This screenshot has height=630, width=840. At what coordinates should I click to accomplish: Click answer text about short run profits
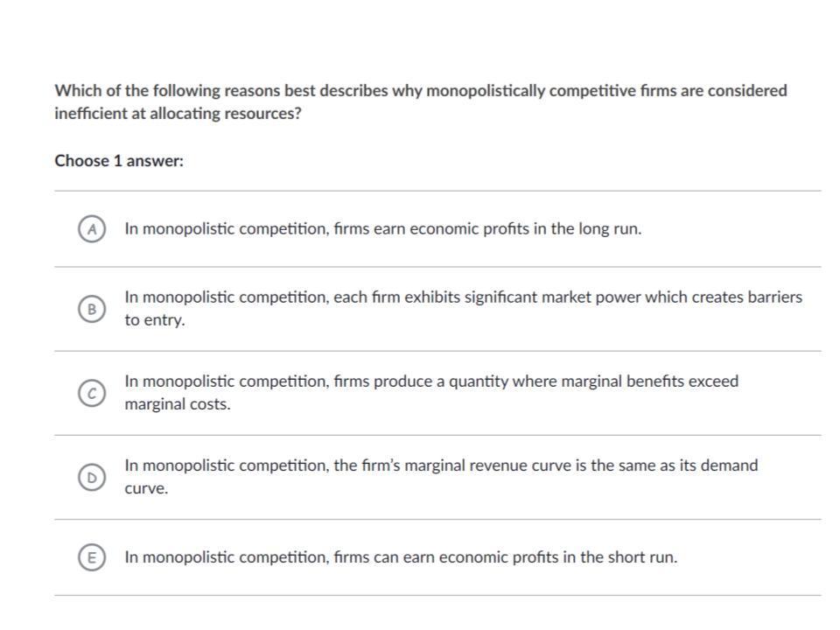tap(400, 557)
